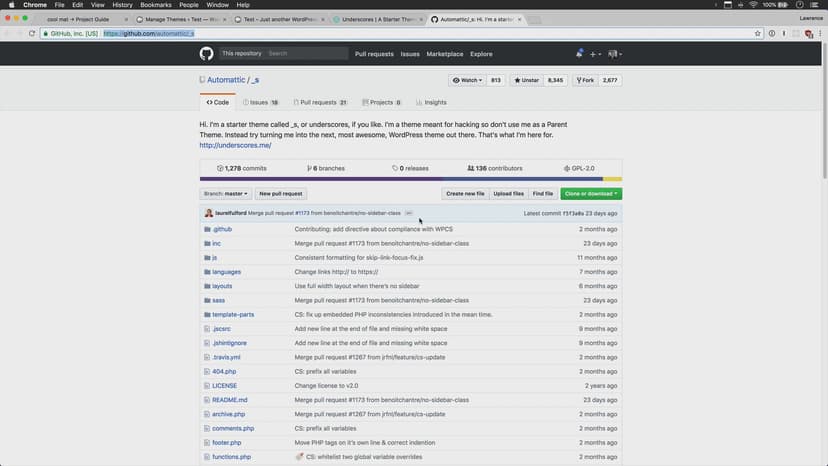Open the .travis.yml file

coord(226,358)
